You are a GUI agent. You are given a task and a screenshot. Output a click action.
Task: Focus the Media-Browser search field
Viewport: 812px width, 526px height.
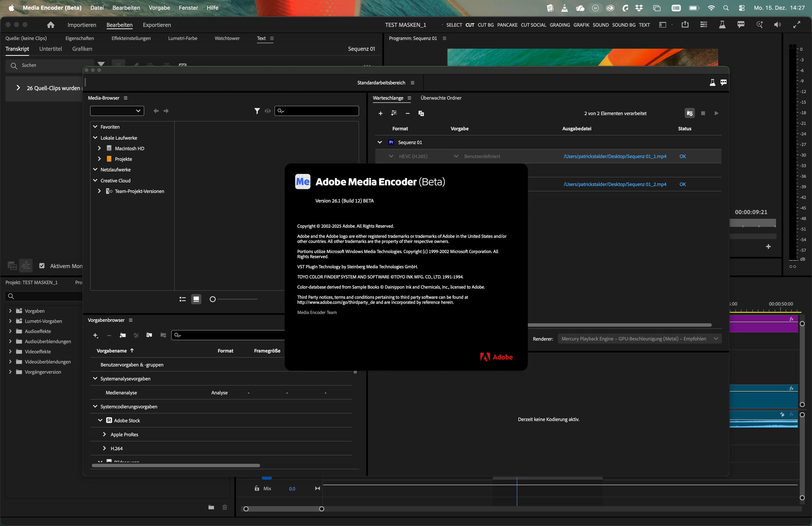(317, 111)
